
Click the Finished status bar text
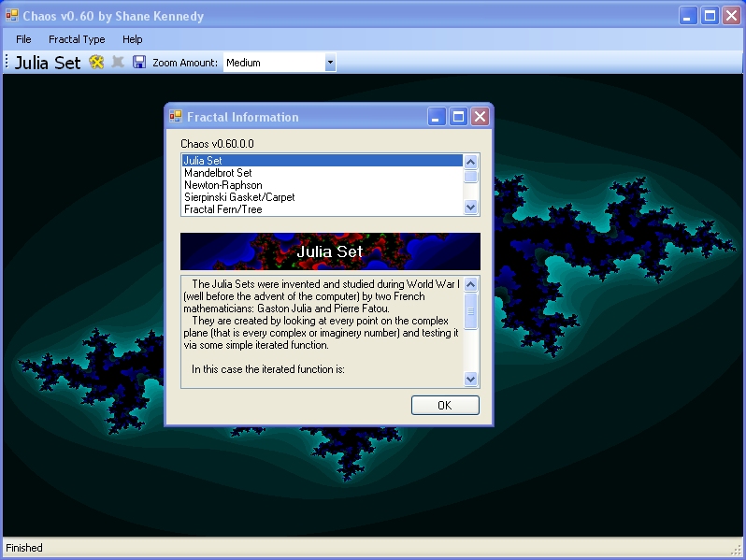[x=24, y=548]
